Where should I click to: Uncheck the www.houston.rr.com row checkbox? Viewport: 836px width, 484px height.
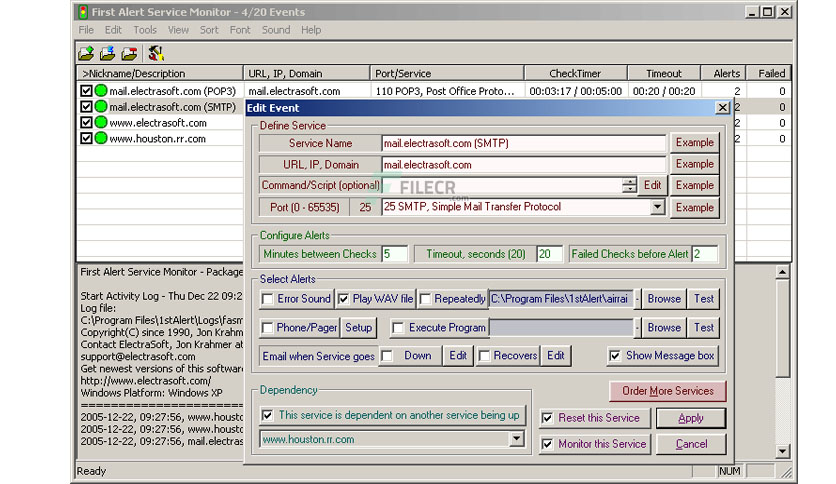(86, 139)
